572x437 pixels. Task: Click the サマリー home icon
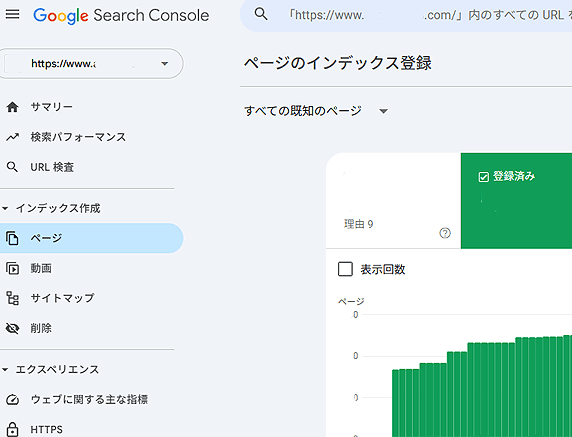12,107
